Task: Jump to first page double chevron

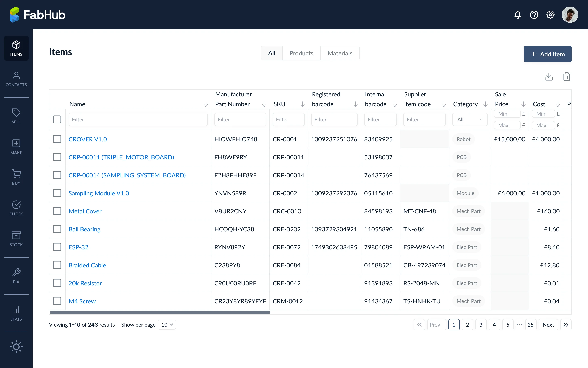Action: [x=419, y=325]
